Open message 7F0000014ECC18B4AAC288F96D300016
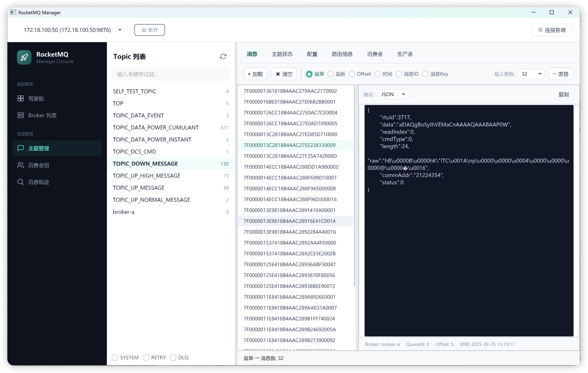Viewport: 588px width, 373px height. 295,200
